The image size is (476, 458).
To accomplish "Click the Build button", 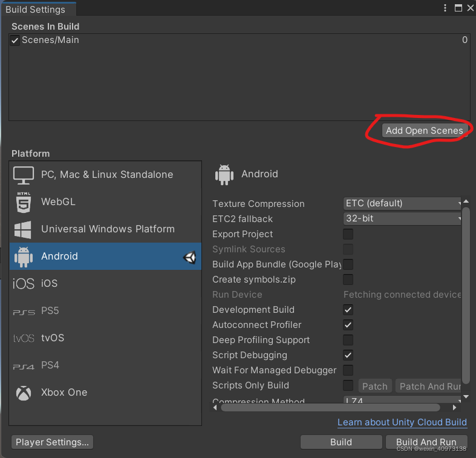I will point(341,442).
